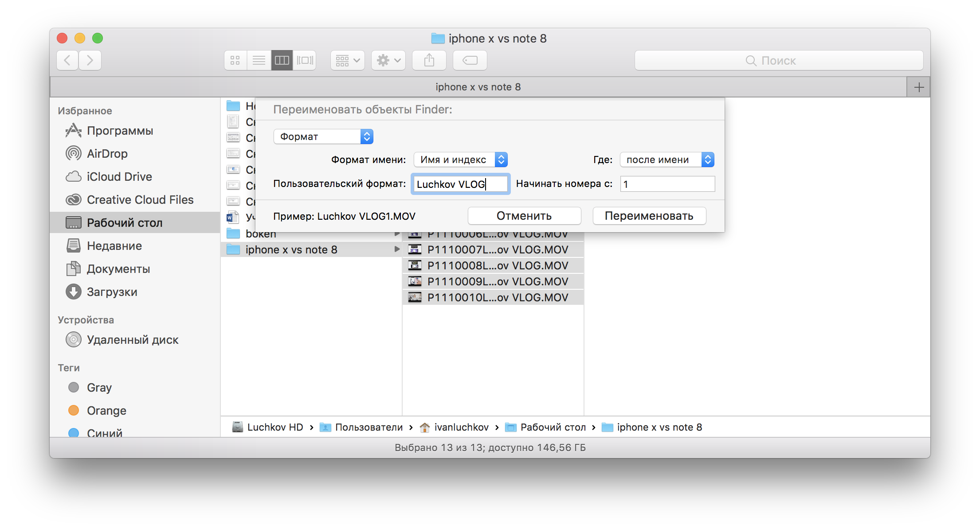Image resolution: width=980 pixels, height=529 pixels.
Task: Open the Имя и индекс name format dropdown
Action: (460, 159)
